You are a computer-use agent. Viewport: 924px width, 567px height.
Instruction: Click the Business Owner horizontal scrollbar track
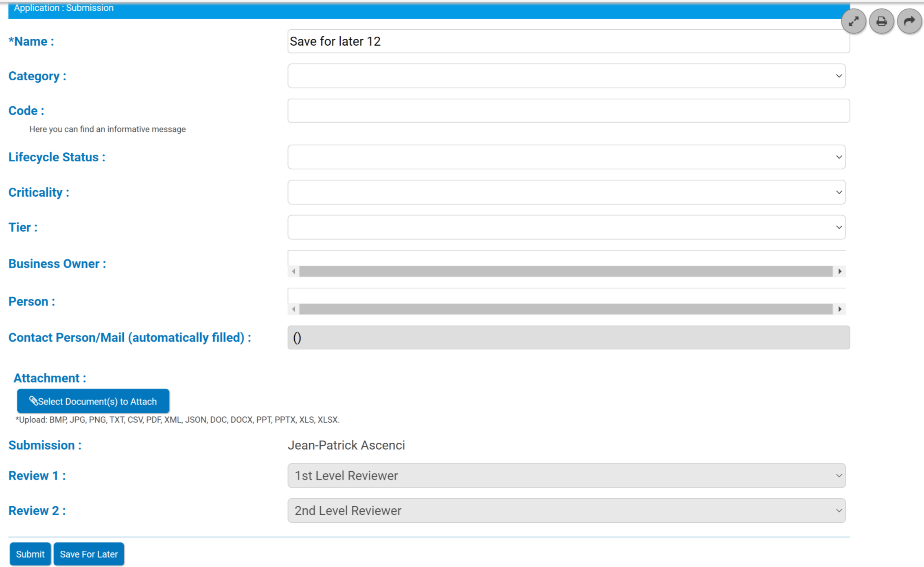click(566, 271)
